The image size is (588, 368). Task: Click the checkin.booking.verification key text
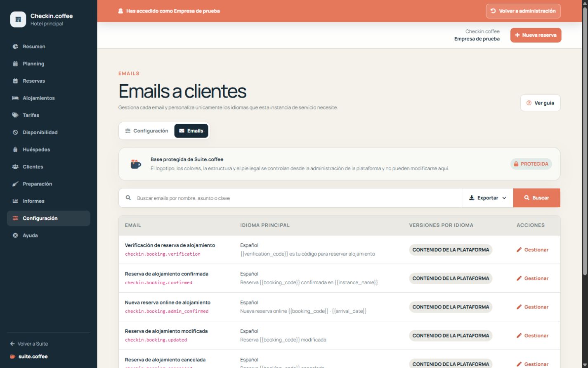(x=163, y=254)
